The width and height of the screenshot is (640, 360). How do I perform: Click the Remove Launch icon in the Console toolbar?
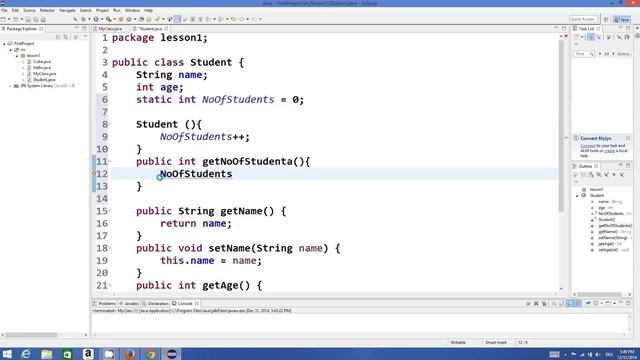point(536,303)
